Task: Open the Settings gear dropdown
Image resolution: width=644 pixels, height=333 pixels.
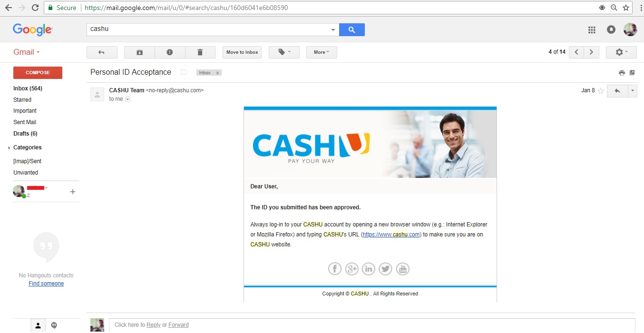Action: (621, 52)
